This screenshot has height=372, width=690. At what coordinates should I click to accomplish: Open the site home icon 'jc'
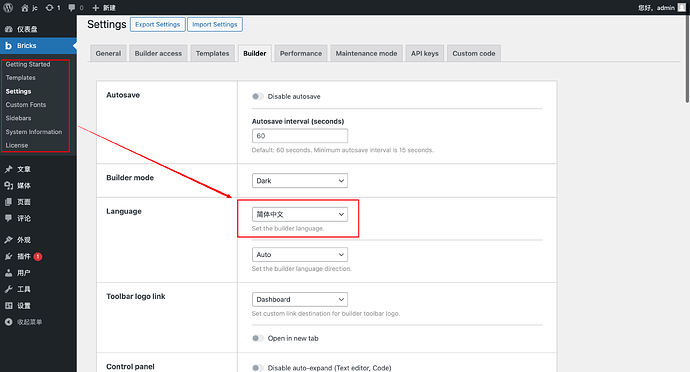(x=25, y=8)
